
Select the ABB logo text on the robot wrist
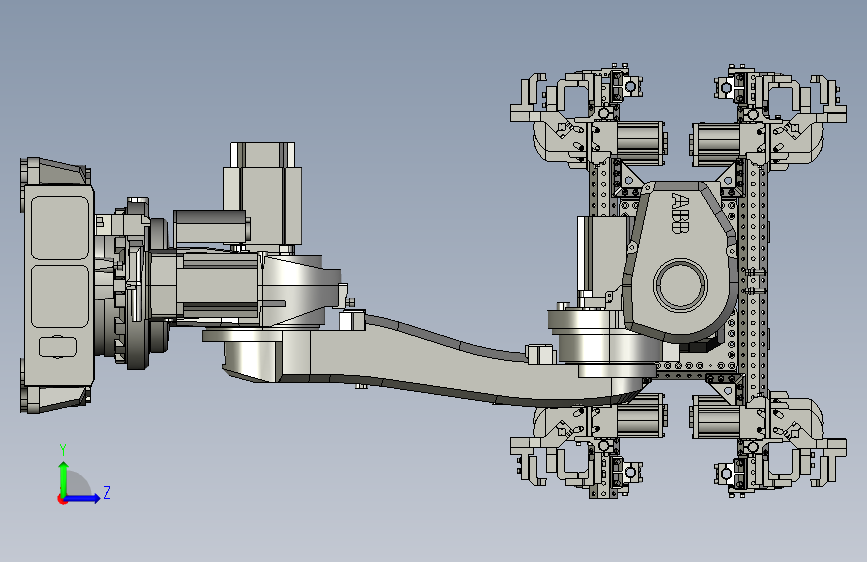click(x=680, y=213)
